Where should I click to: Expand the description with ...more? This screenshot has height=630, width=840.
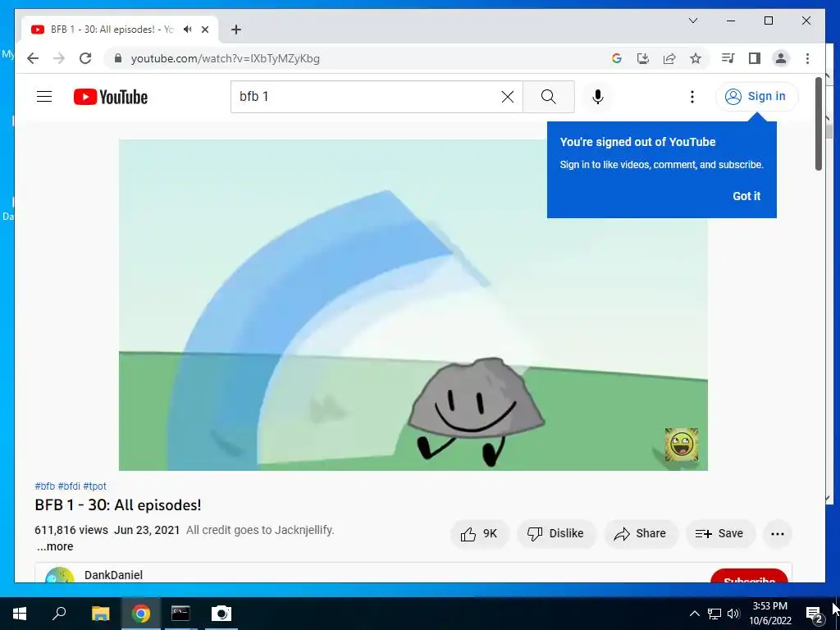coord(55,546)
